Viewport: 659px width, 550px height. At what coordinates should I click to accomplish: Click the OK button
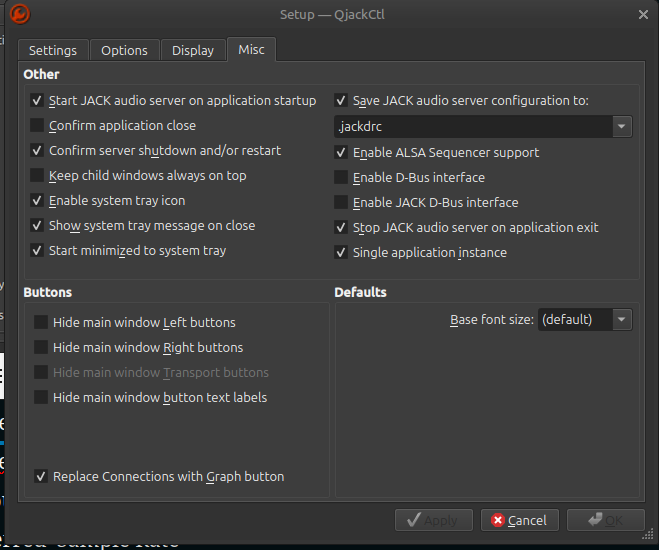click(606, 520)
